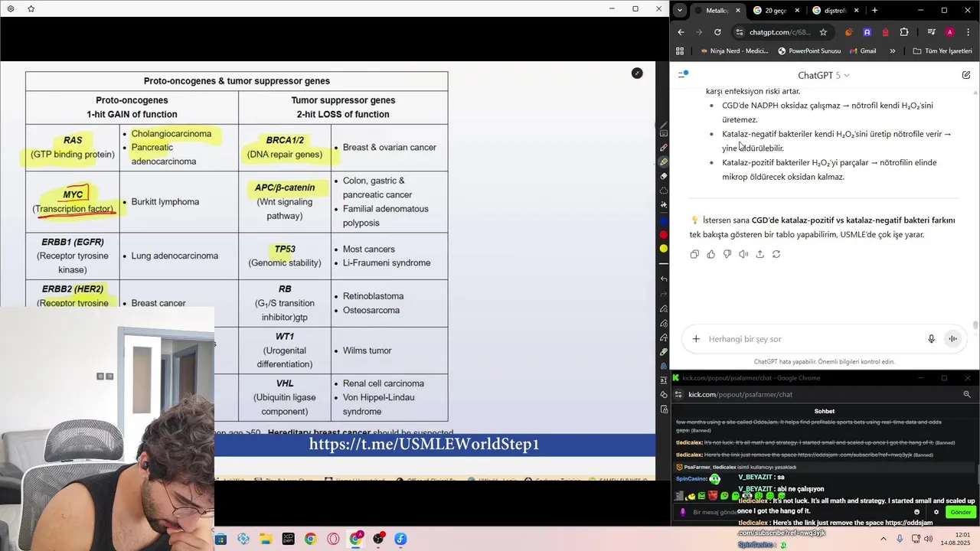This screenshot has height=551, width=980.
Task: Open the 'Tüm Yer İşaretleri' bookmarks folder
Action: (942, 51)
